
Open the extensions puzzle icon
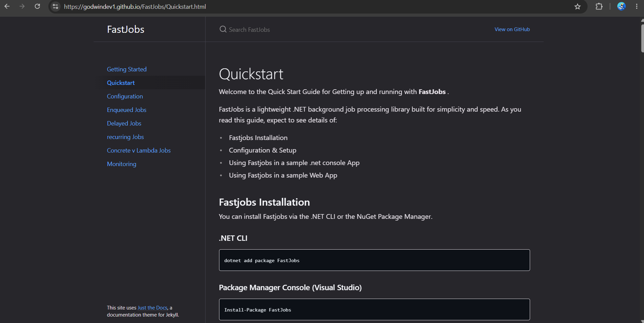click(599, 6)
